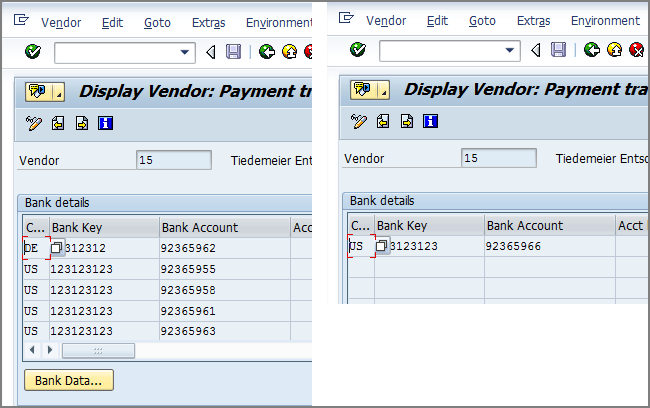Click yellow services icon in left title bar
This screenshot has width=650, height=408.
click(x=39, y=92)
